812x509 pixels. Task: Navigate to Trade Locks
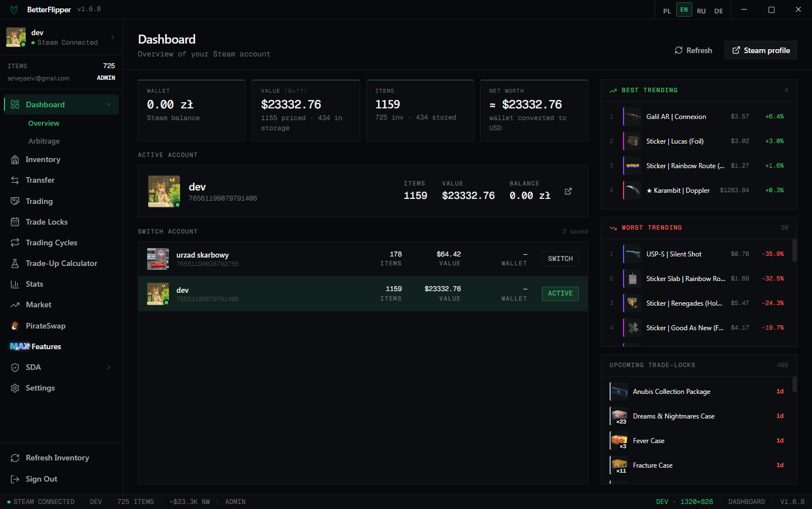coord(61,222)
